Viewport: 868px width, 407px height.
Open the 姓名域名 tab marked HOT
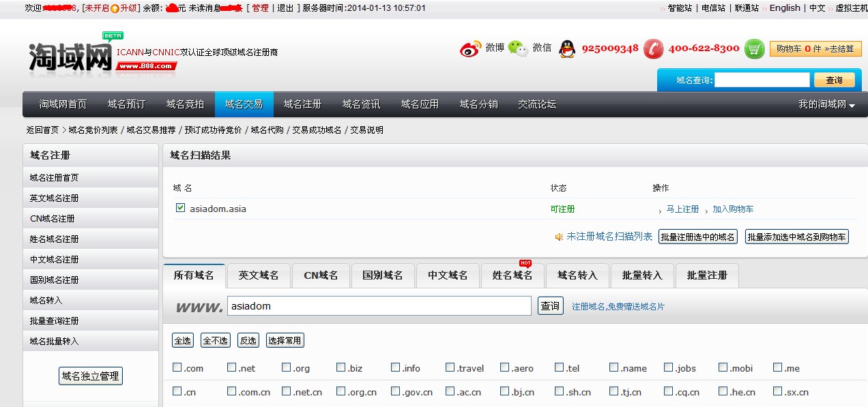point(512,275)
